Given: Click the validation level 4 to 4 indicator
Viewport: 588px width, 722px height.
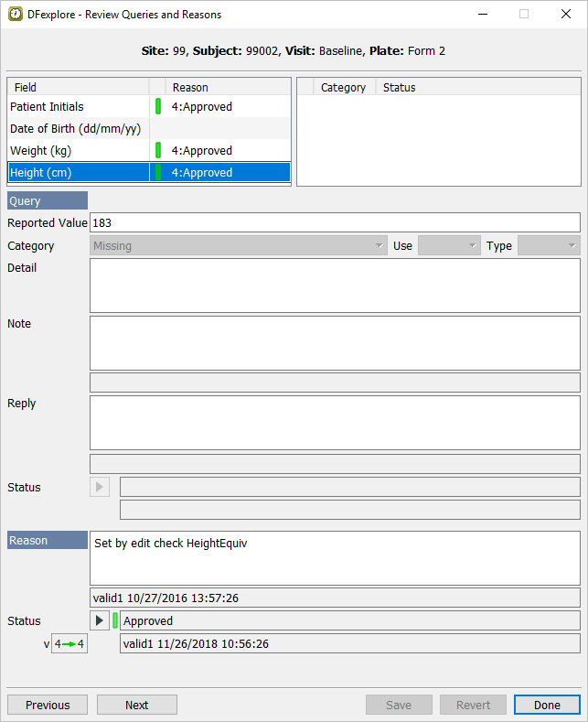Looking at the screenshot, I should (69, 644).
